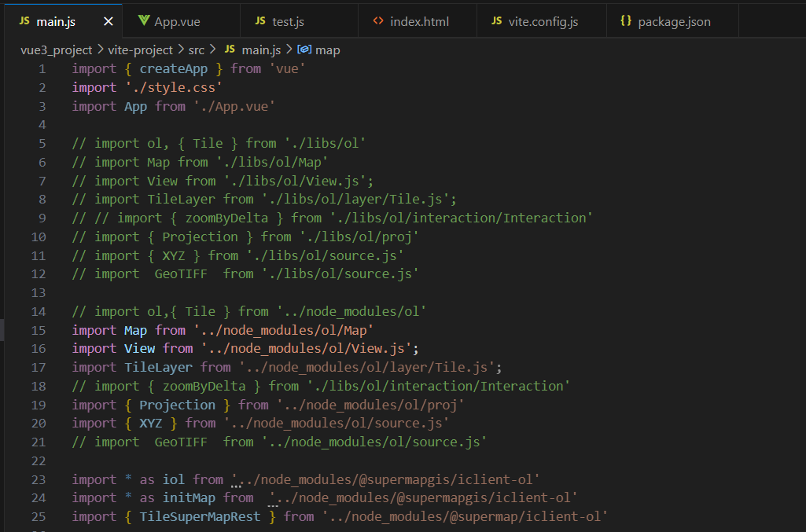Click 'initMap' alias on line 24

(190, 498)
